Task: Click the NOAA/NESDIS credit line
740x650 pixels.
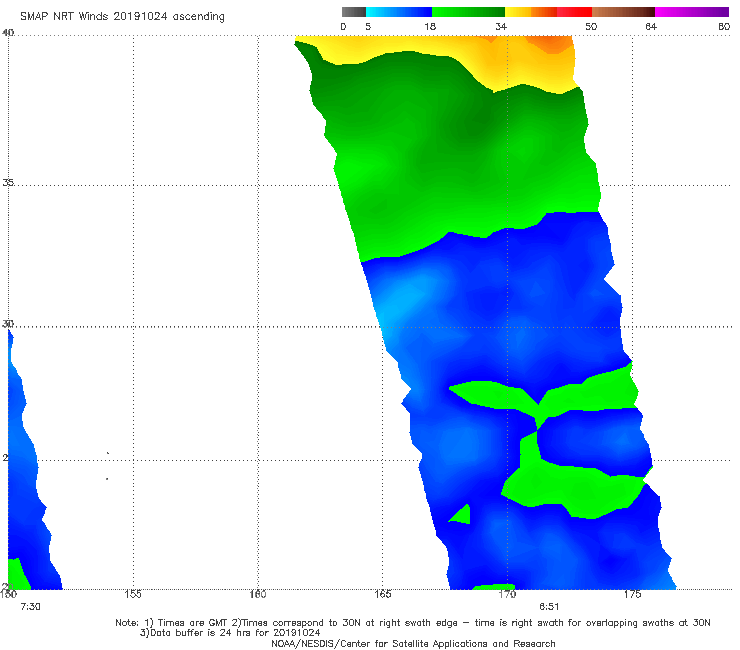Action: pyautogui.click(x=413, y=644)
